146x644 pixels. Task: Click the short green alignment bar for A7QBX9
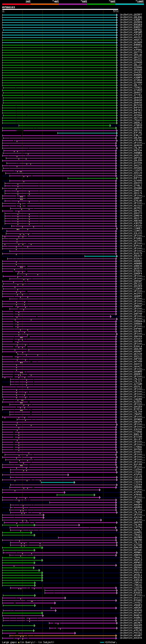coord(65,125)
